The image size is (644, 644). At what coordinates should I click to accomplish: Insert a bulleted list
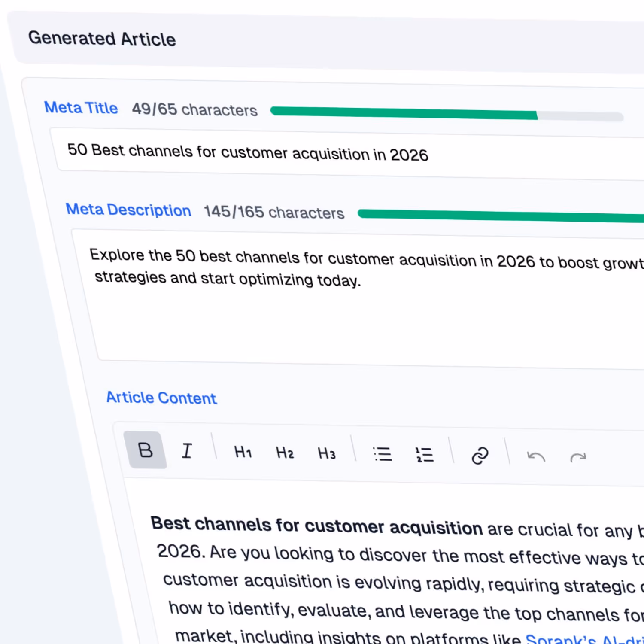[382, 454]
